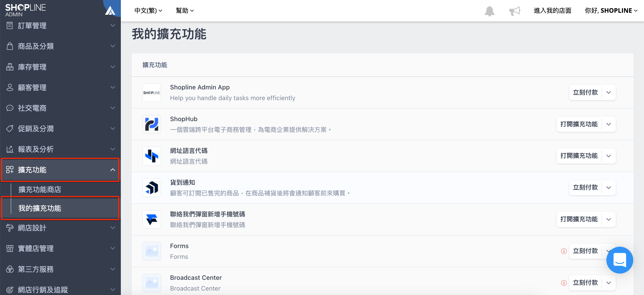Image resolution: width=644 pixels, height=295 pixels.
Task: Click the ShopHub app title text
Action: (184, 119)
